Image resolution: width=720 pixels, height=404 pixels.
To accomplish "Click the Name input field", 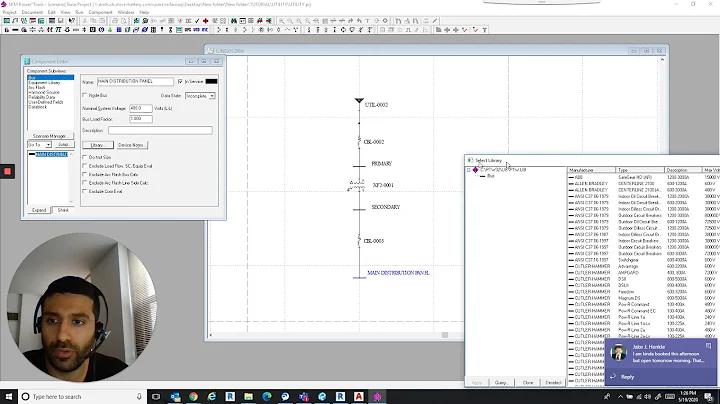I will pos(135,81).
